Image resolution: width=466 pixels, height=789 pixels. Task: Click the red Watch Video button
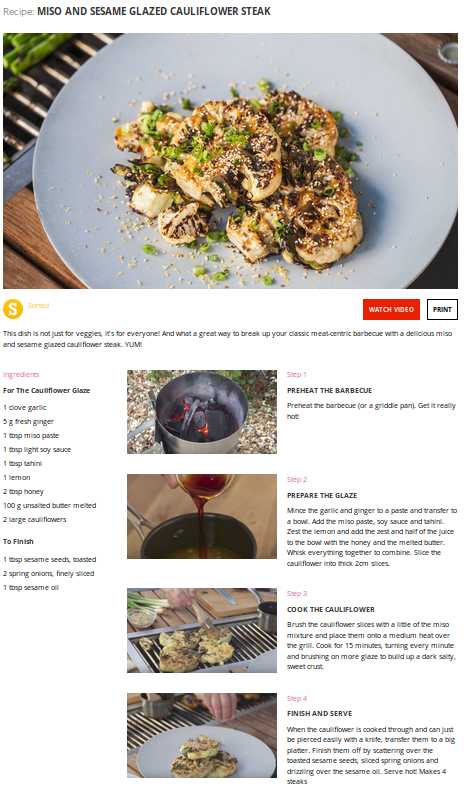[391, 309]
